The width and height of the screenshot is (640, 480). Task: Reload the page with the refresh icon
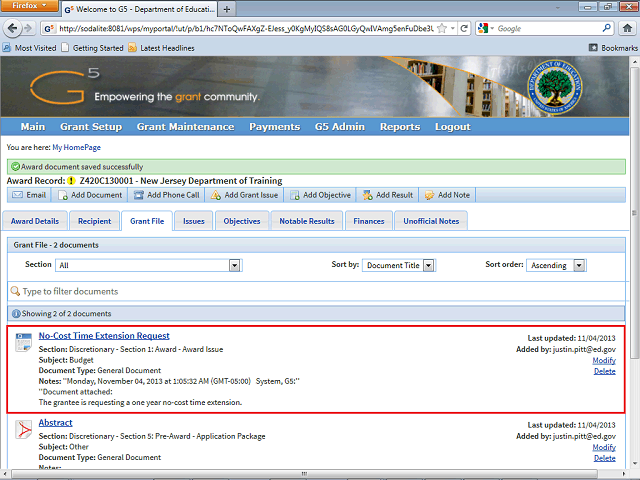click(x=464, y=28)
